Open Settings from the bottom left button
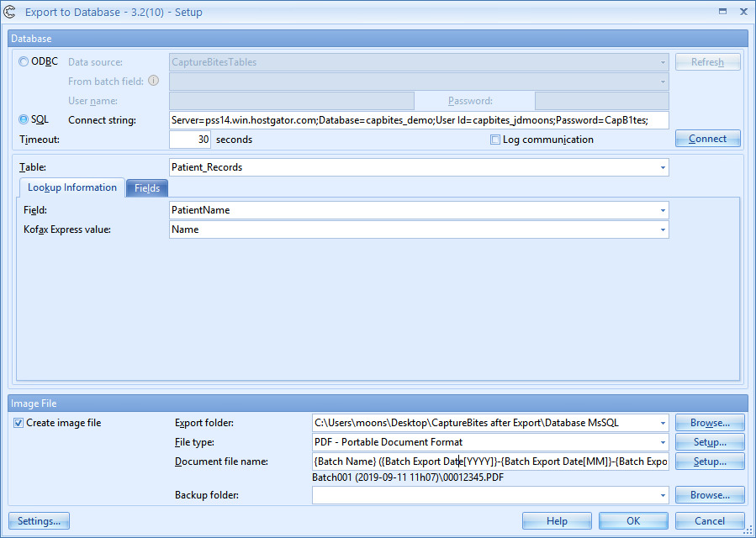Viewport: 756px width, 538px height. coord(39,521)
